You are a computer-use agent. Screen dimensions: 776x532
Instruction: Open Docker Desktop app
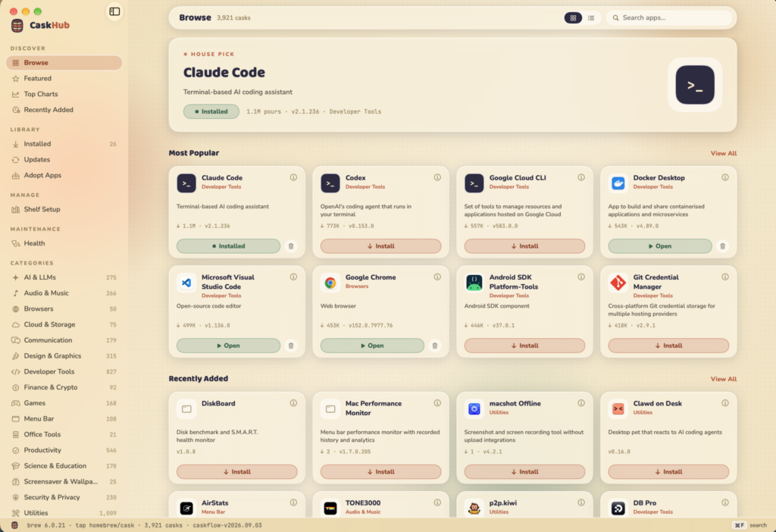point(660,246)
